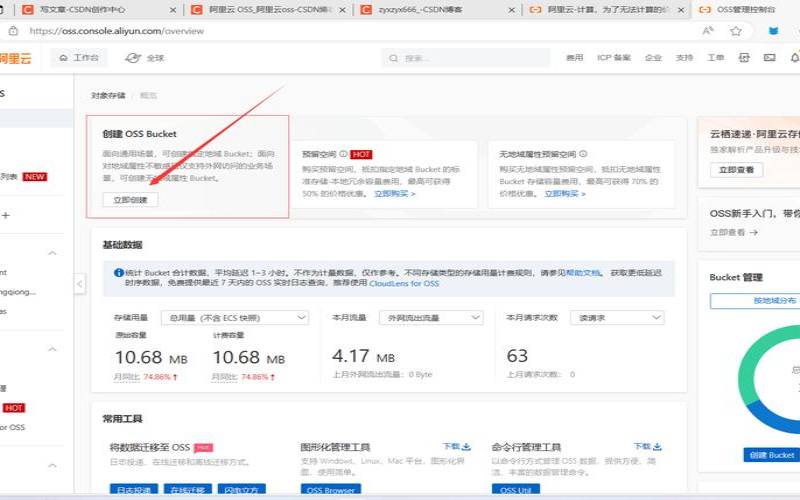Click the Cloud Shell terminal icon in header
The height and width of the screenshot is (500, 800).
click(769, 58)
